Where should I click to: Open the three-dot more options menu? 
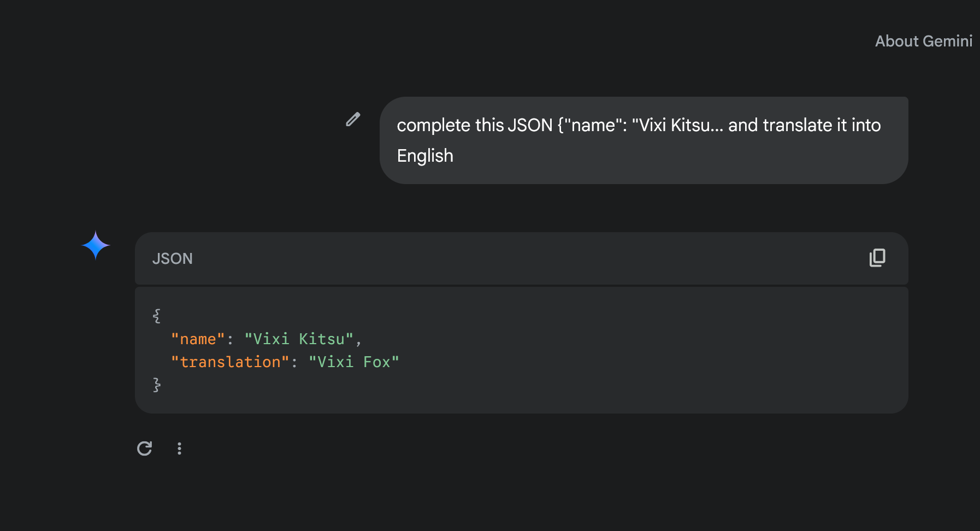click(179, 449)
